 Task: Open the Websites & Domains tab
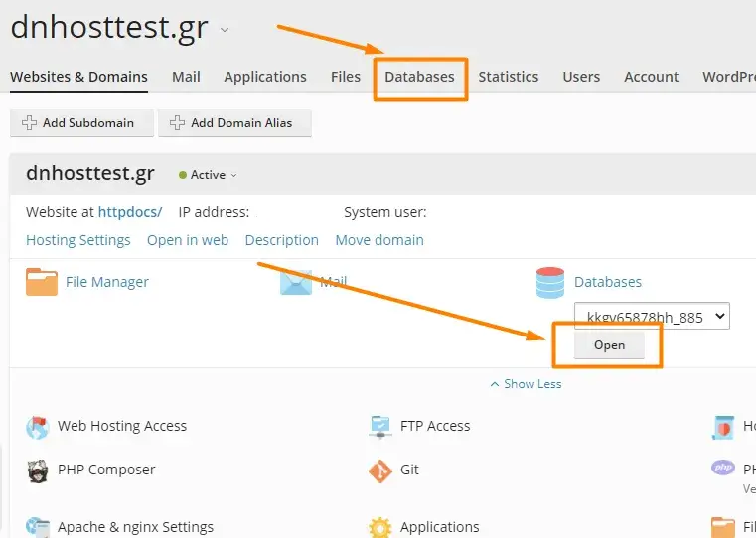(78, 77)
